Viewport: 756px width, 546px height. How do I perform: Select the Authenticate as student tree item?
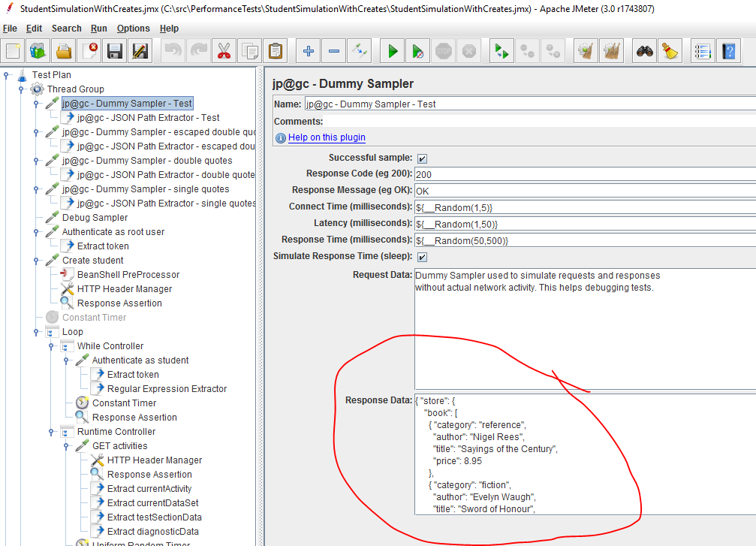(x=140, y=360)
